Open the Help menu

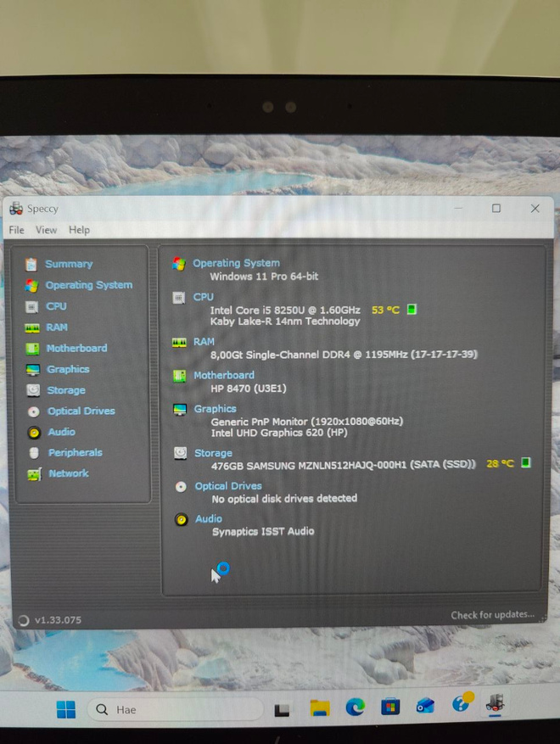(79, 230)
